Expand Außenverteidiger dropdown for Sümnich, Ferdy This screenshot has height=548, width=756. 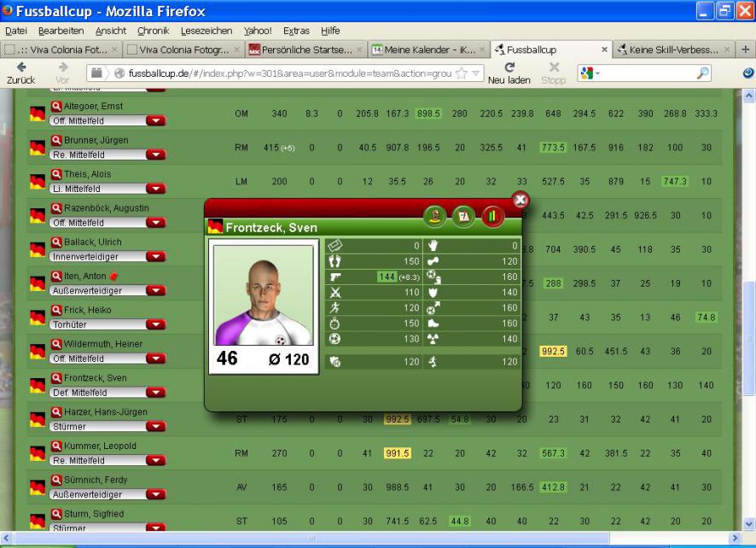155,494
